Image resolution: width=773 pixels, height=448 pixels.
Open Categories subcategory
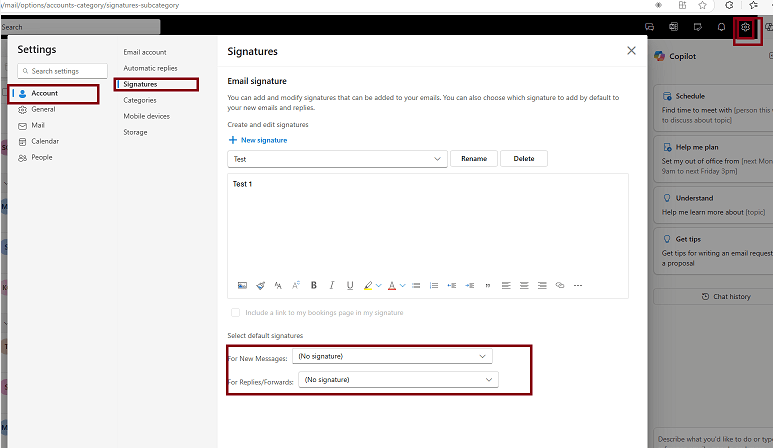pyautogui.click(x=140, y=100)
